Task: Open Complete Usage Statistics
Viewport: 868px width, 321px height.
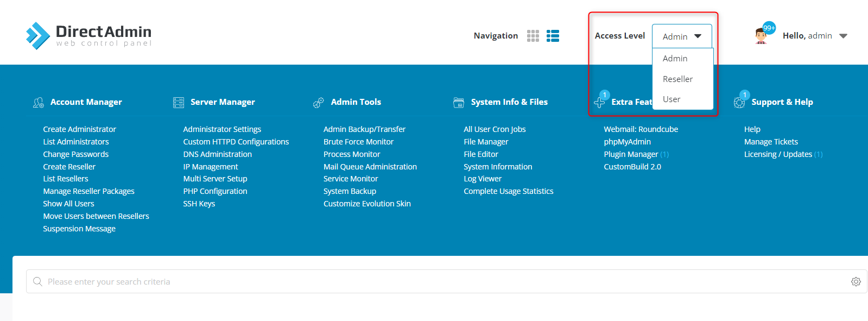Action: 509,191
